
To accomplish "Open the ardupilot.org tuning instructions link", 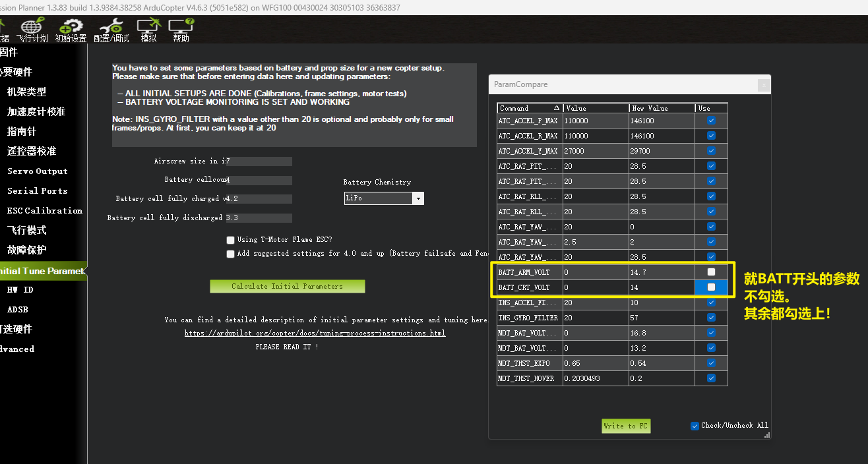I will (x=315, y=333).
